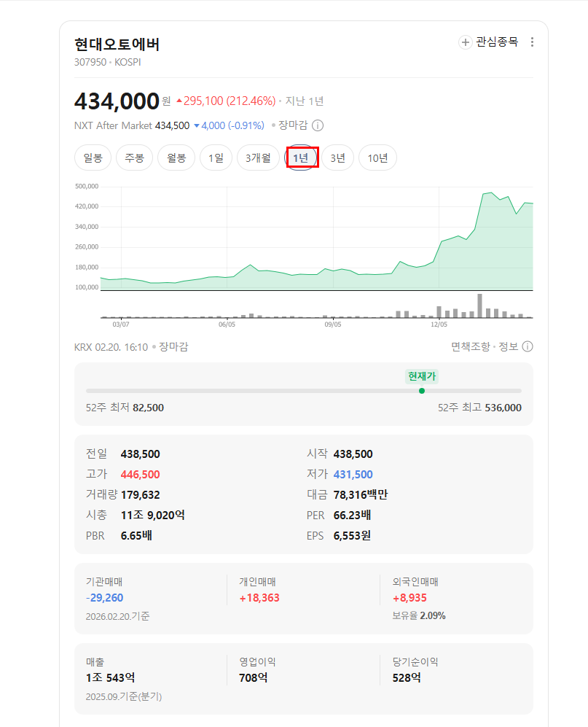588x727 pixels.
Task: Click the 현재가 label badge
Action: 422,376
